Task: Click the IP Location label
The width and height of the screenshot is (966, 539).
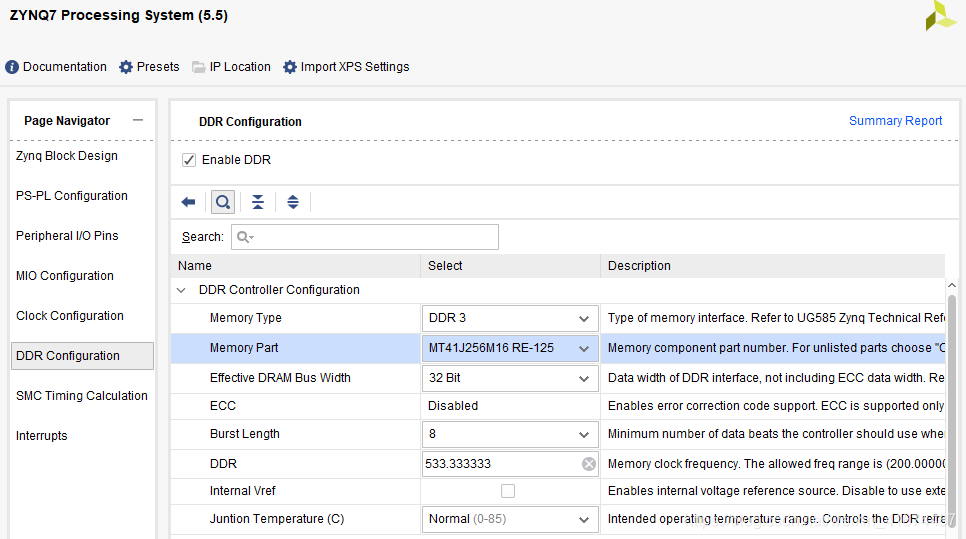Action: (x=240, y=67)
